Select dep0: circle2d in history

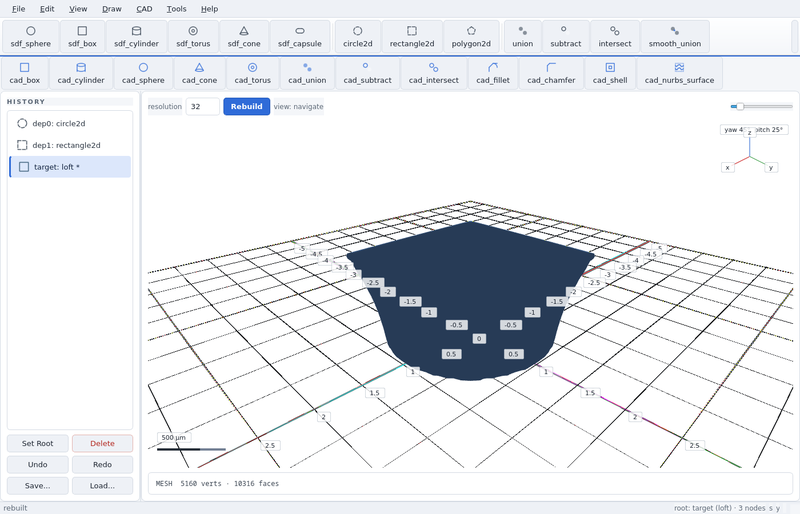[x=70, y=124]
